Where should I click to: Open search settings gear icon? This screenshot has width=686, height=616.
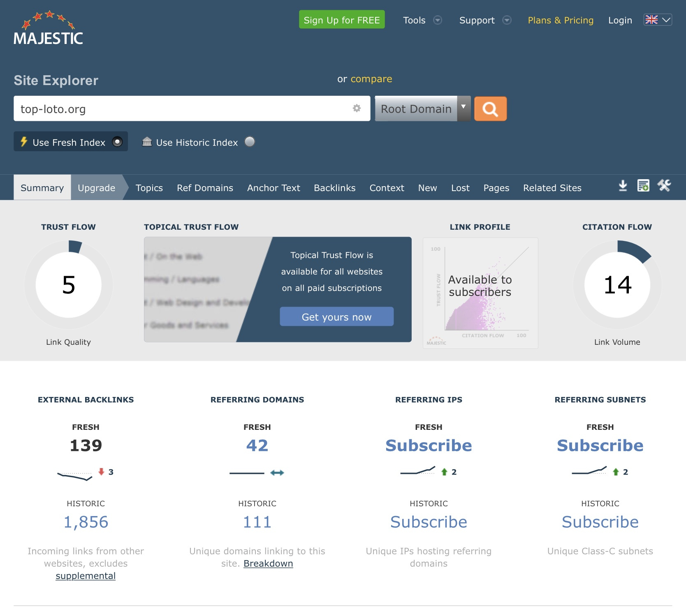[357, 108]
